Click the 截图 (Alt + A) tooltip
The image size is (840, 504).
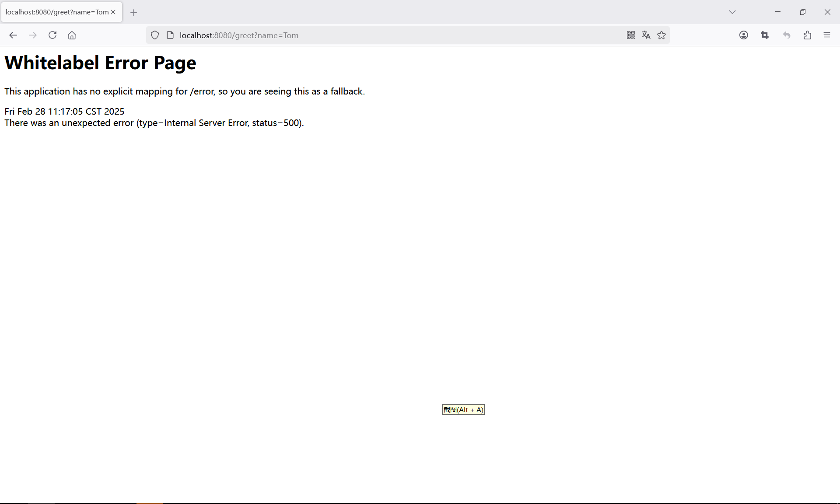tap(463, 409)
